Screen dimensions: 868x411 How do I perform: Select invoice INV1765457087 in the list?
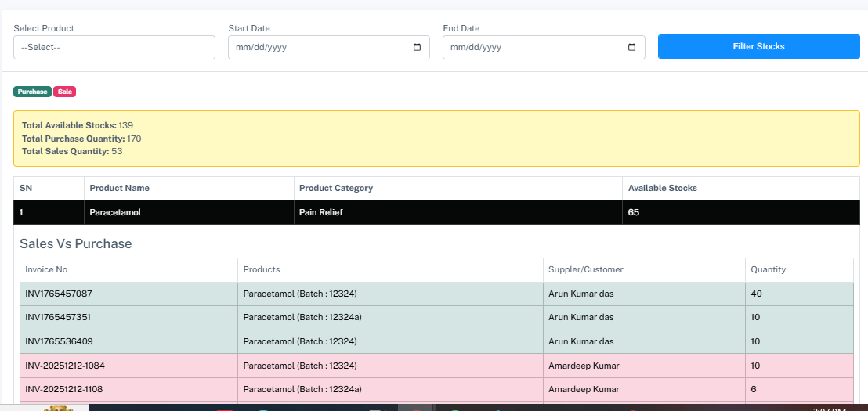(59, 294)
